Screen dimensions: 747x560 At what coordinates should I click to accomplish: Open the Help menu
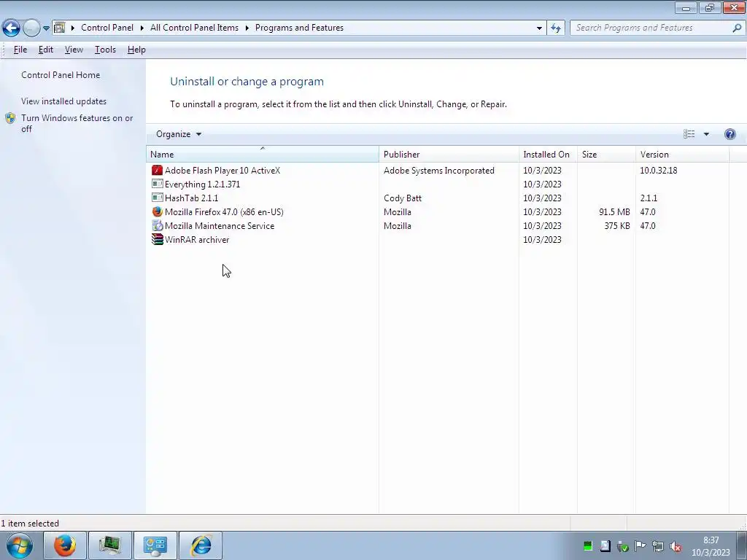pos(136,50)
